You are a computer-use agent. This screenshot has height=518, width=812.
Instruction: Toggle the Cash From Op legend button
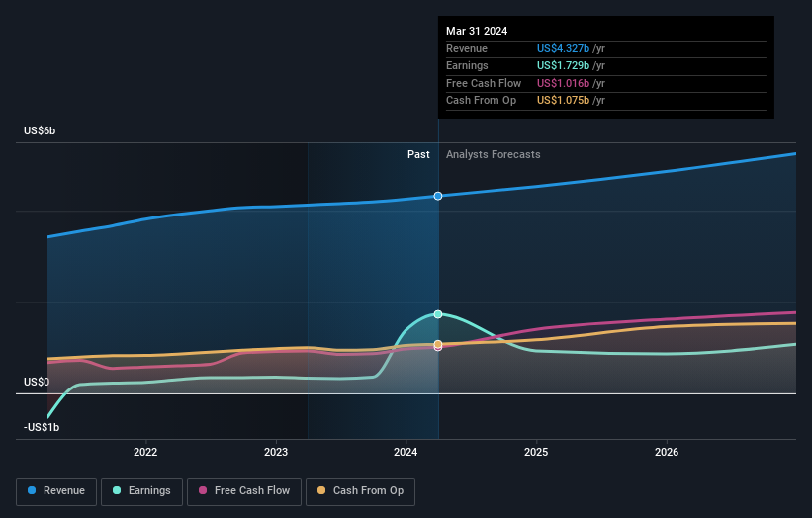(360, 491)
